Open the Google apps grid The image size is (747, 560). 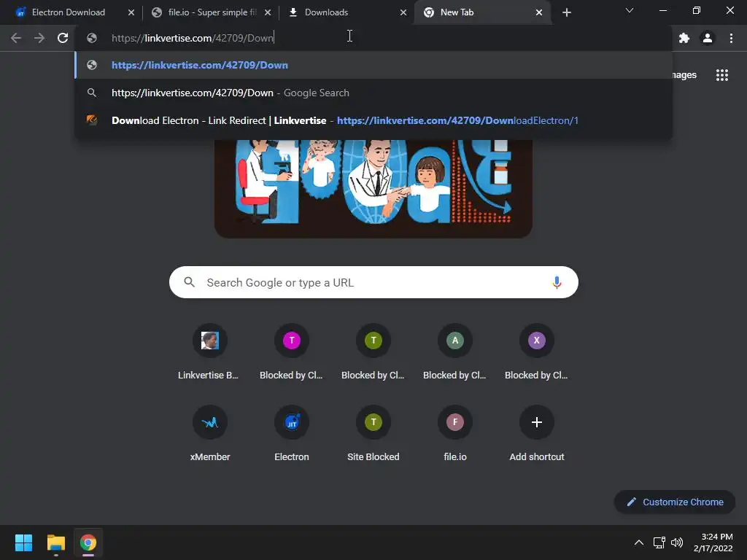click(722, 75)
